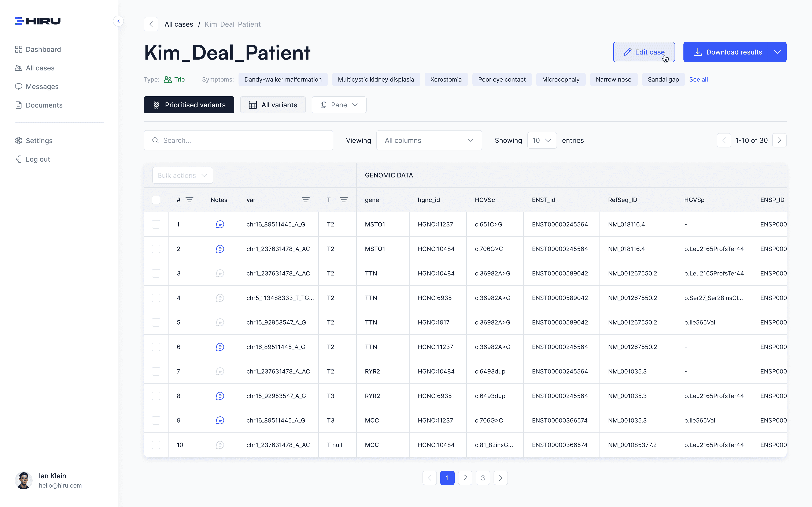Collapse the sidebar with chevron button
812x507 pixels.
(x=118, y=21)
